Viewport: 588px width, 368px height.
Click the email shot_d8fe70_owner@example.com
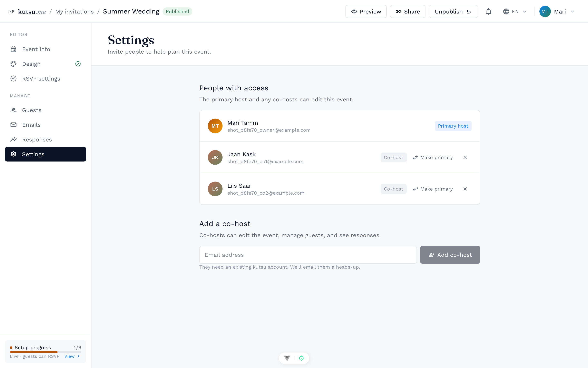(x=269, y=130)
